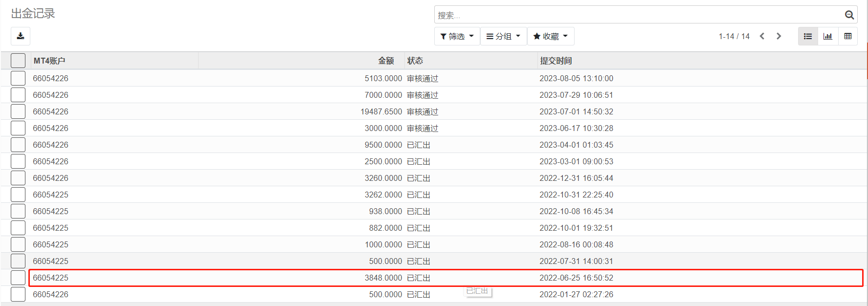This screenshot has width=868, height=306.
Task: Check the row submitted 2022-01-27 02:27:26
Action: 18,294
